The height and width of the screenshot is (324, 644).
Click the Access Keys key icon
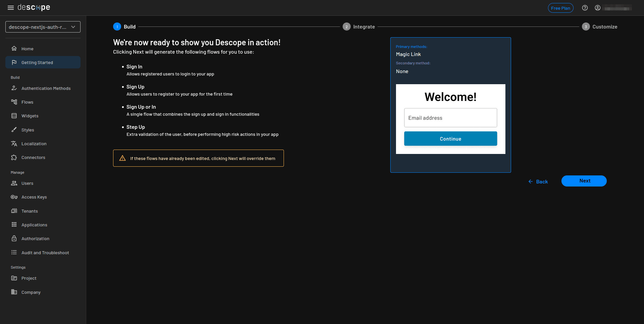(x=14, y=197)
